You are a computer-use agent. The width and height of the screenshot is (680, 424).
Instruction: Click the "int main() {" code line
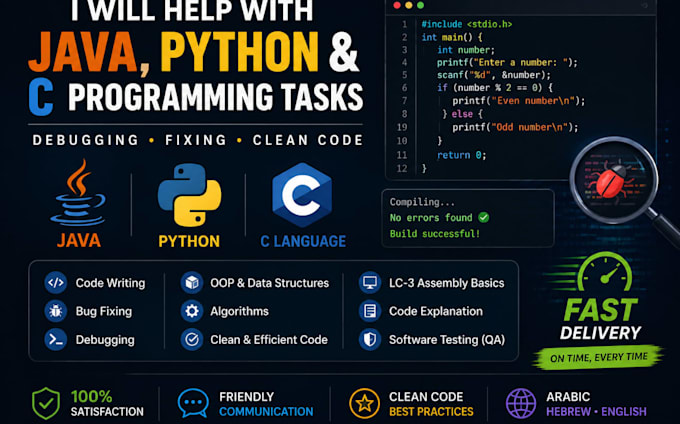pos(452,37)
